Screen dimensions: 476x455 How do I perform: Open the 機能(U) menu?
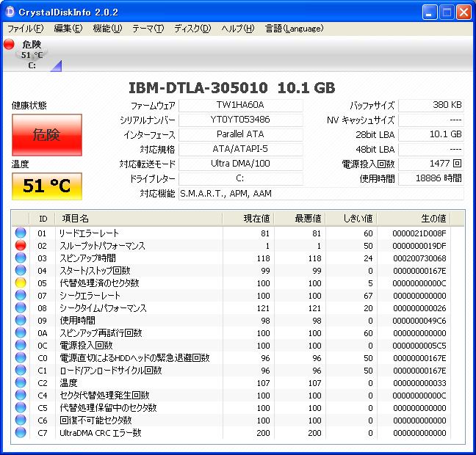point(107,29)
